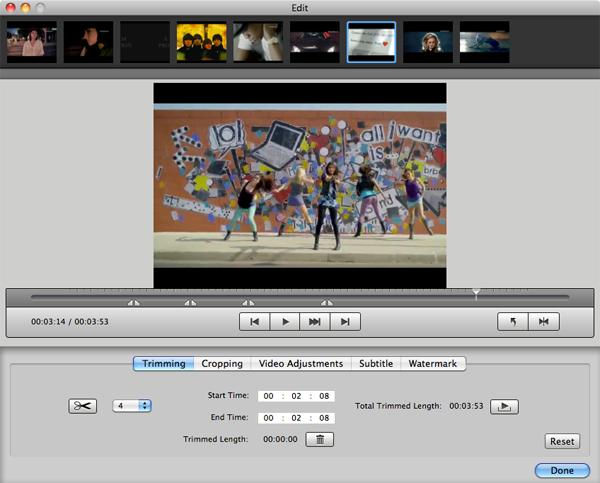Image resolution: width=600 pixels, height=483 pixels.
Task: Select the second dark profile thumbnail
Action: [x=88, y=42]
